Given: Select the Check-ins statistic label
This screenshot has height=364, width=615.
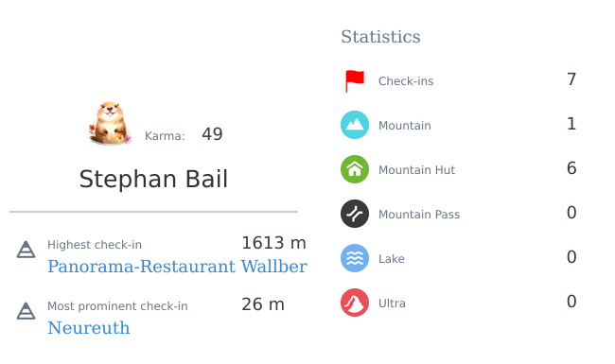Looking at the screenshot, I should [x=406, y=81].
